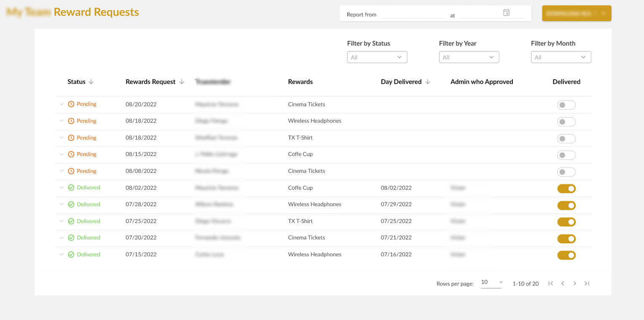The width and height of the screenshot is (644, 320).
Task: Jump to first page icon
Action: click(x=550, y=283)
